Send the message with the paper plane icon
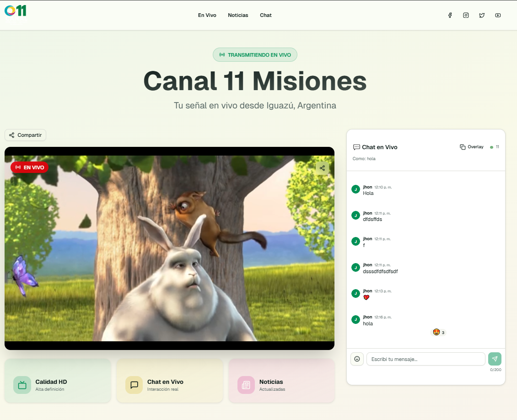 point(495,359)
